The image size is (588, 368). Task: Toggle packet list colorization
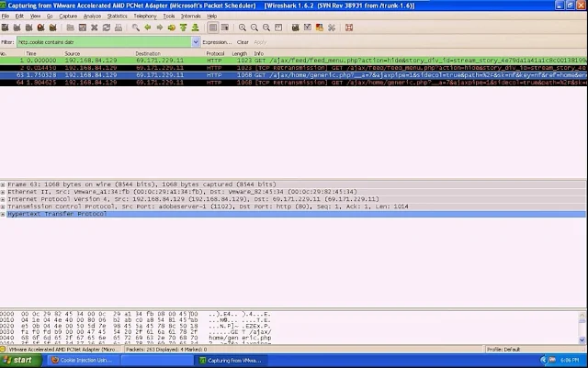[x=212, y=28]
